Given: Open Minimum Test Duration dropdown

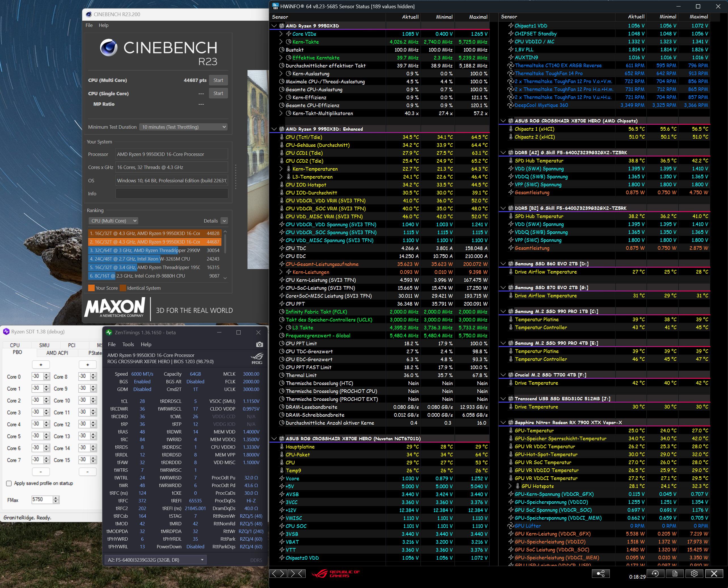Looking at the screenshot, I should pos(183,127).
